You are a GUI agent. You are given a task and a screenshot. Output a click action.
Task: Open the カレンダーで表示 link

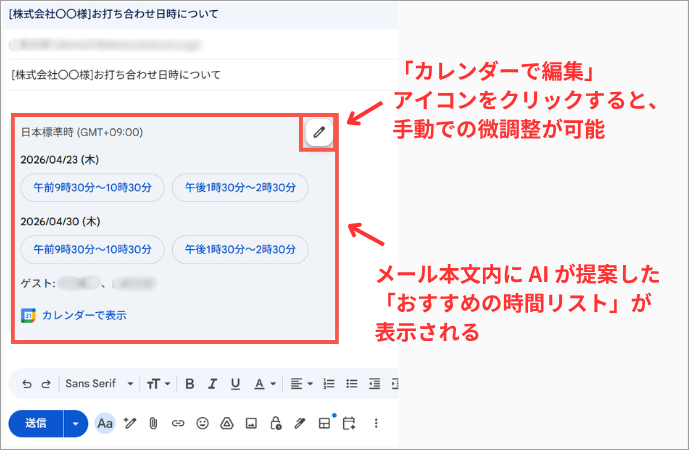84,315
